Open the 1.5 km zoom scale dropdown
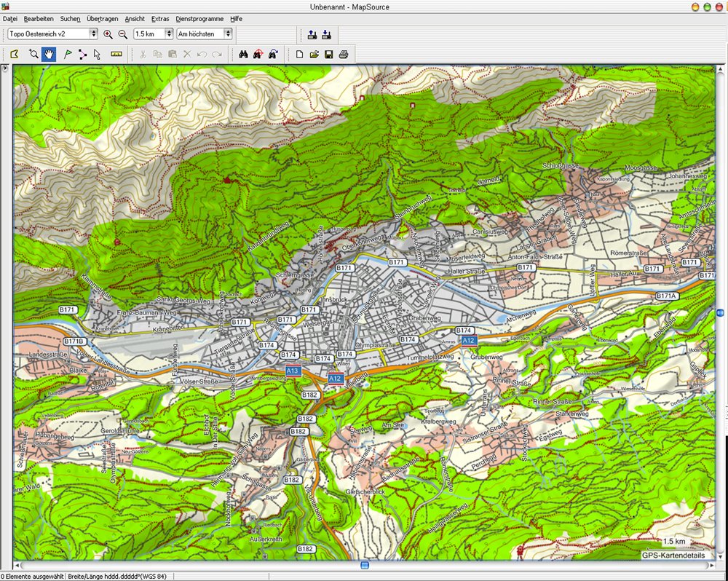Image resolution: width=728 pixels, height=581 pixels. coord(153,34)
